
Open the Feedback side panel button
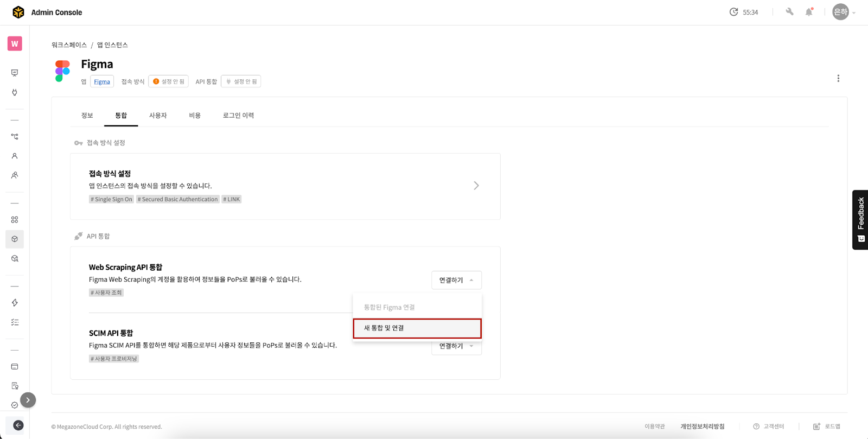click(x=860, y=220)
